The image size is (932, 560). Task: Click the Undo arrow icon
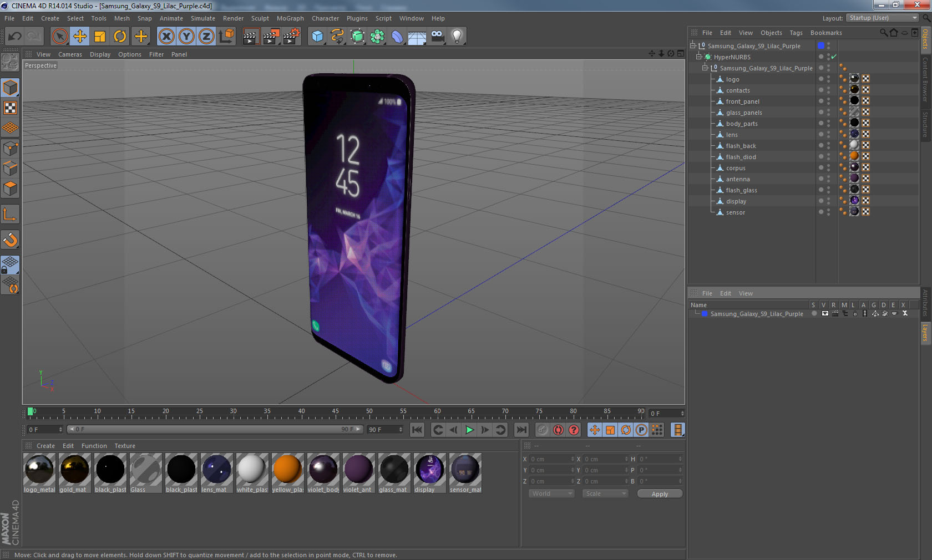(x=15, y=37)
